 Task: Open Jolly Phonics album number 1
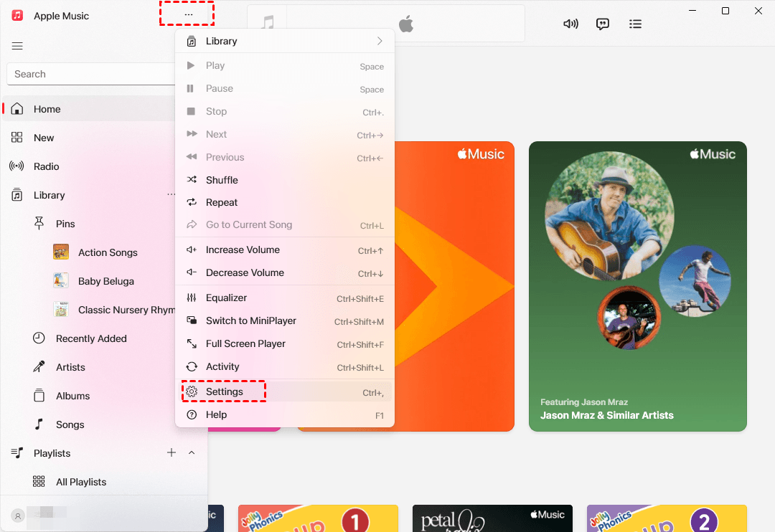pos(319,518)
